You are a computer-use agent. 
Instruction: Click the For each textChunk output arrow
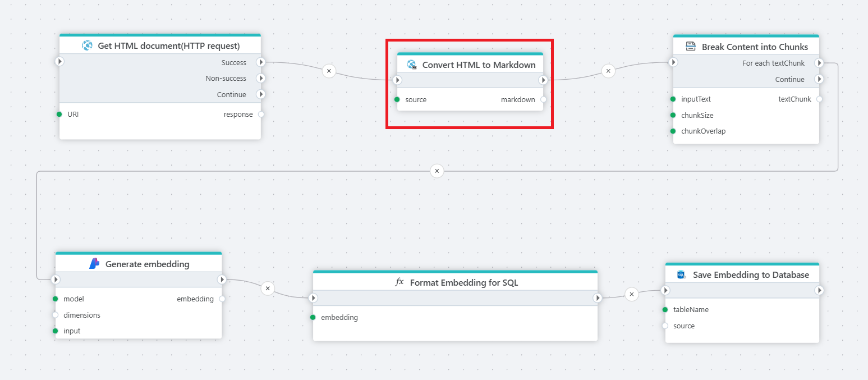(819, 63)
